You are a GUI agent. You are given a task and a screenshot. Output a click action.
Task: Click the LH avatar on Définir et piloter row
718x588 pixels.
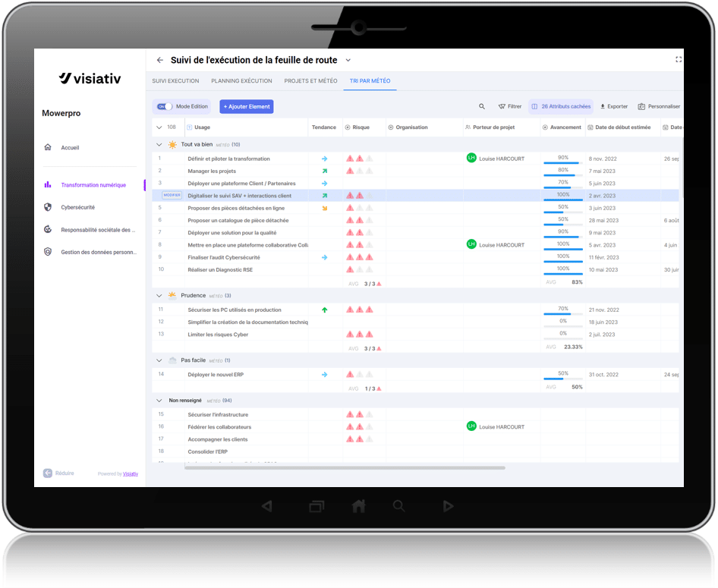pos(471,158)
